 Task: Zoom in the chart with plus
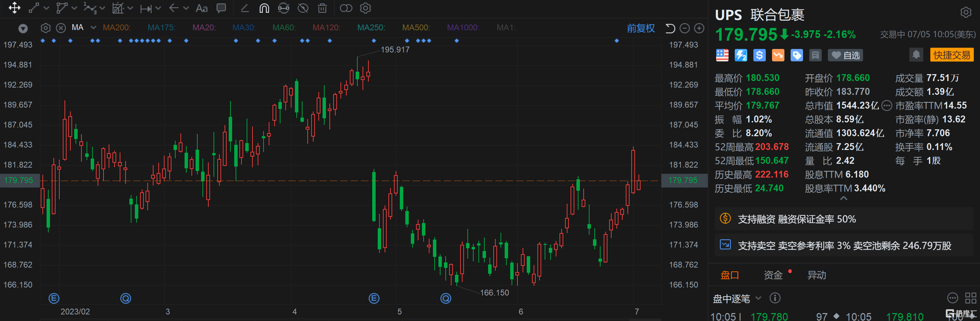click(699, 28)
